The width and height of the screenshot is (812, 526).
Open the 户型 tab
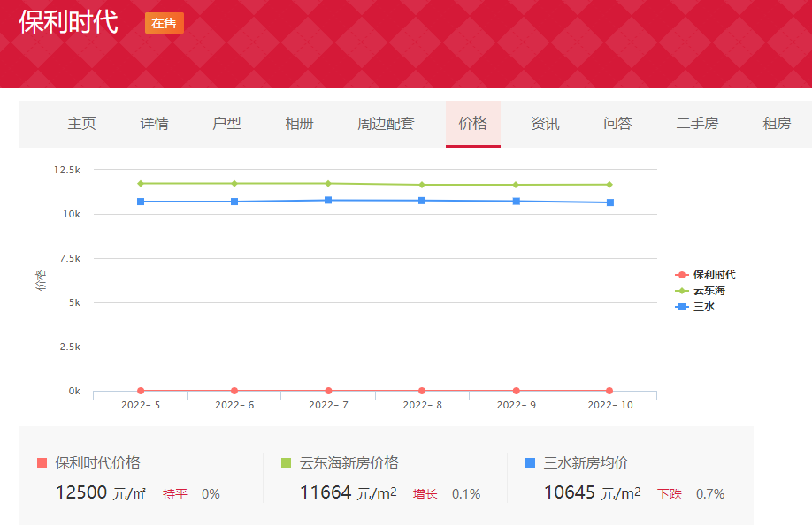click(226, 124)
